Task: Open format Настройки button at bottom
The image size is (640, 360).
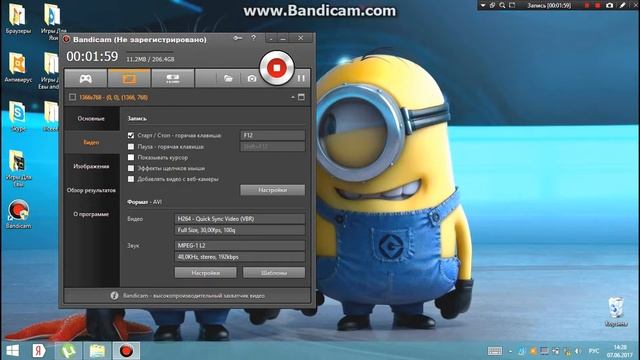Action: click(206, 273)
